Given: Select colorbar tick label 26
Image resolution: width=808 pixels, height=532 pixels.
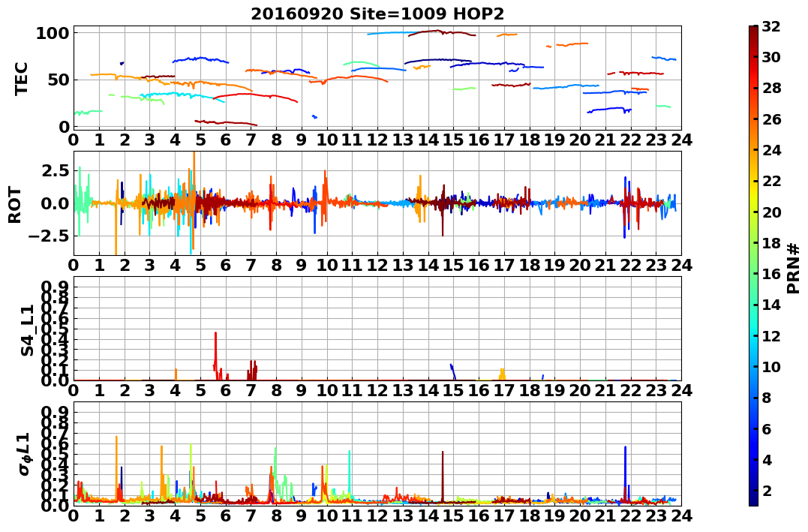Looking at the screenshot, I should 771,119.
